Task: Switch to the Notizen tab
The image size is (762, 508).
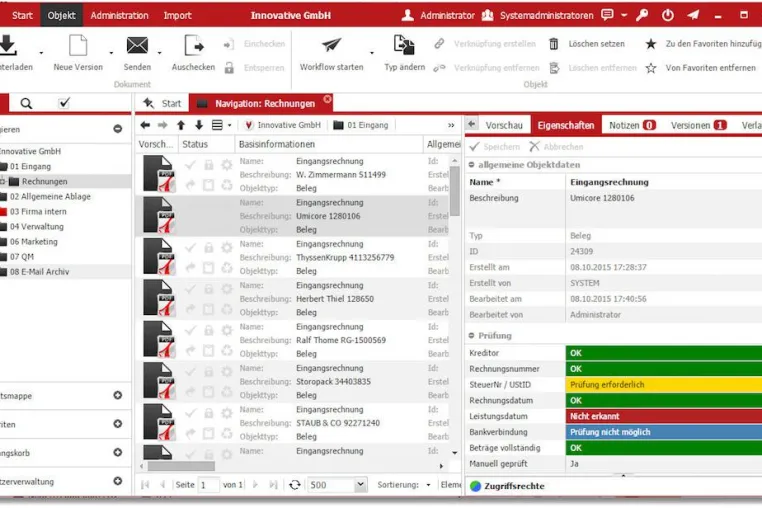Action: pyautogui.click(x=632, y=125)
